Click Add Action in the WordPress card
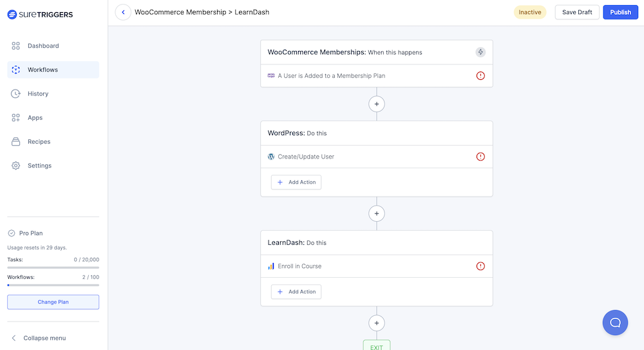644x350 pixels. tap(296, 182)
